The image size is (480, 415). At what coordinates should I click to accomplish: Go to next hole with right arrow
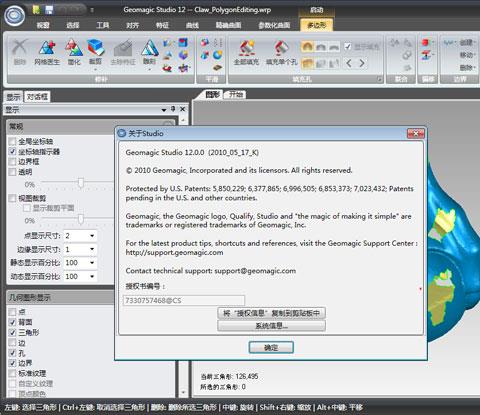(x=362, y=63)
